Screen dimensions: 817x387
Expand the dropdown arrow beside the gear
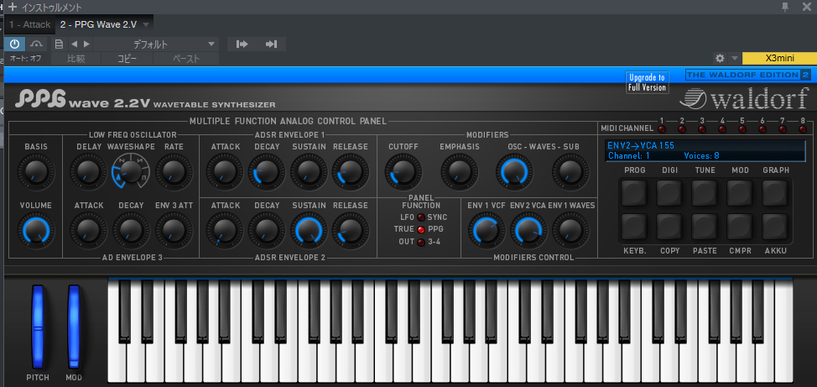point(734,58)
